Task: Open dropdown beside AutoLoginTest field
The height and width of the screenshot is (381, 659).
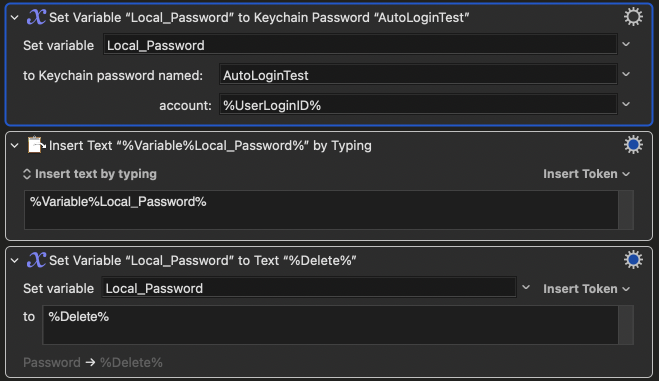Action: point(626,75)
